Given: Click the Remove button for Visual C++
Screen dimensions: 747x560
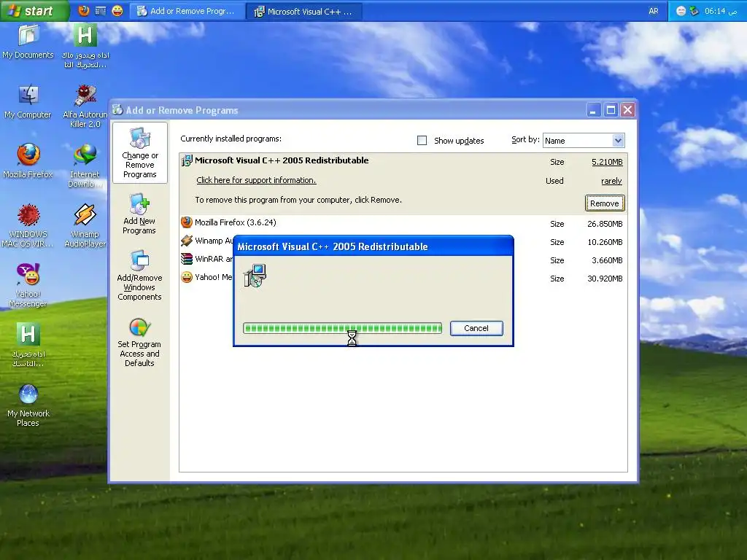Looking at the screenshot, I should pyautogui.click(x=605, y=203).
